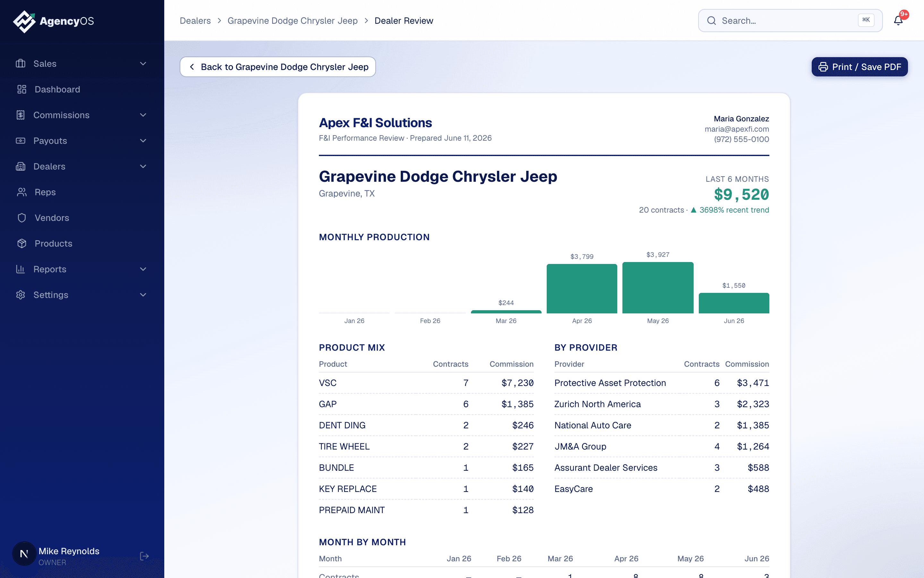Go to Dealers breadcrumb link
This screenshot has width=924, height=578.
(195, 21)
